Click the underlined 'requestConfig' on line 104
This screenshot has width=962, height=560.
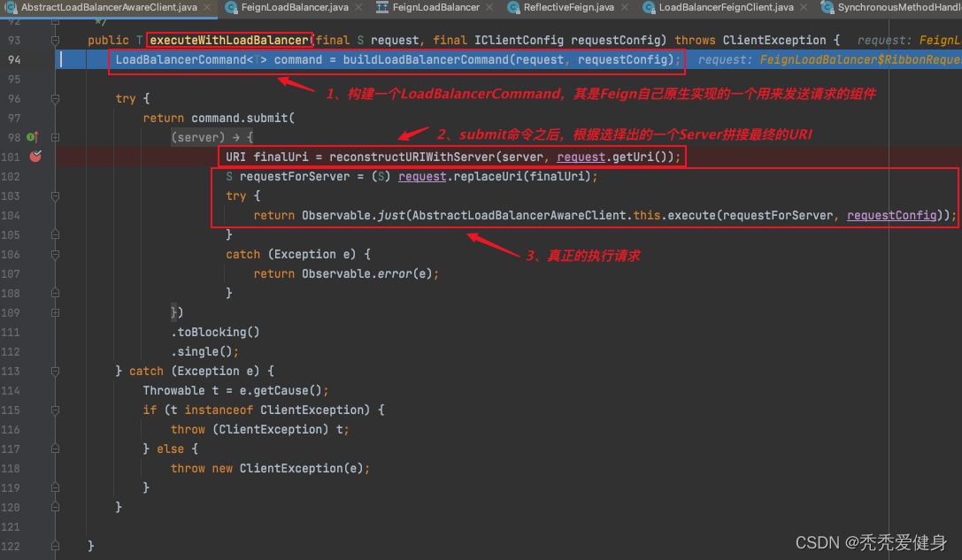[891, 215]
